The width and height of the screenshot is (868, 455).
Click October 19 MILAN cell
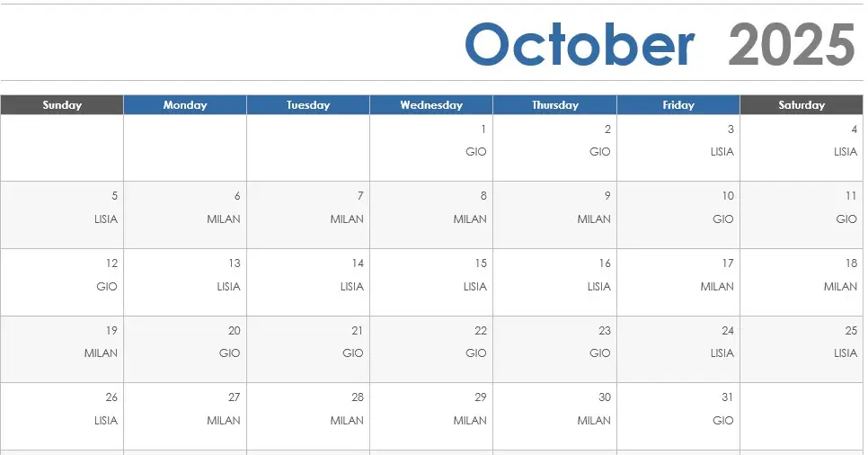coord(62,350)
